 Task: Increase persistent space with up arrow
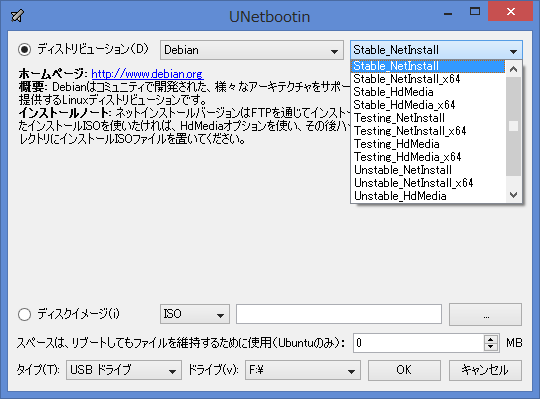tap(491, 339)
